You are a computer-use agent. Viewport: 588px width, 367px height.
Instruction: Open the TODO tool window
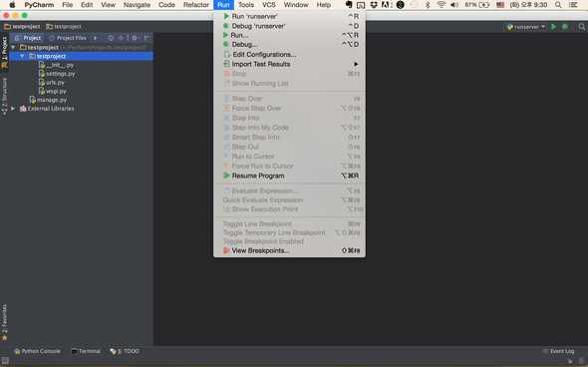125,351
